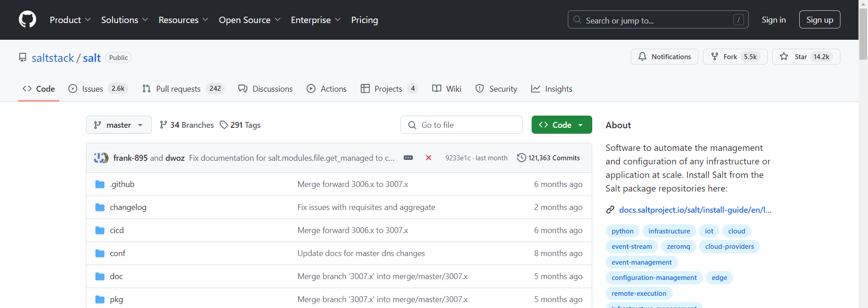Open the Product dropdown menu
Image resolution: width=868 pixels, height=308 pixels.
[70, 20]
